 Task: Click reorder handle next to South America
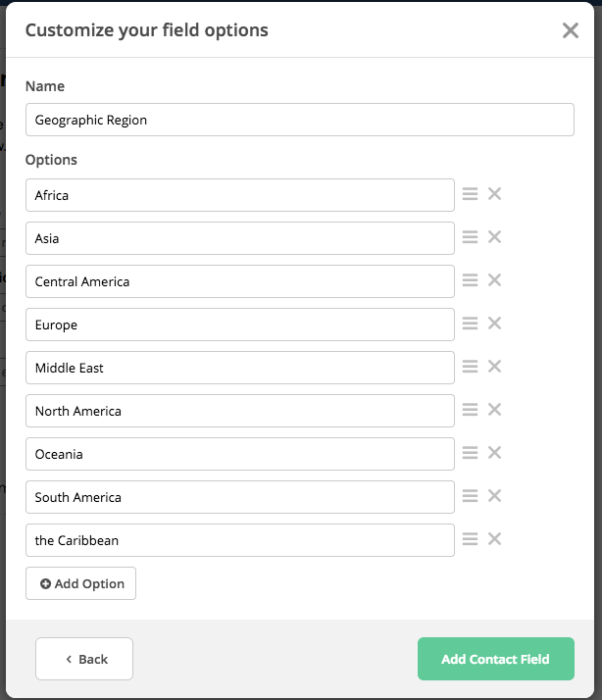coord(470,495)
